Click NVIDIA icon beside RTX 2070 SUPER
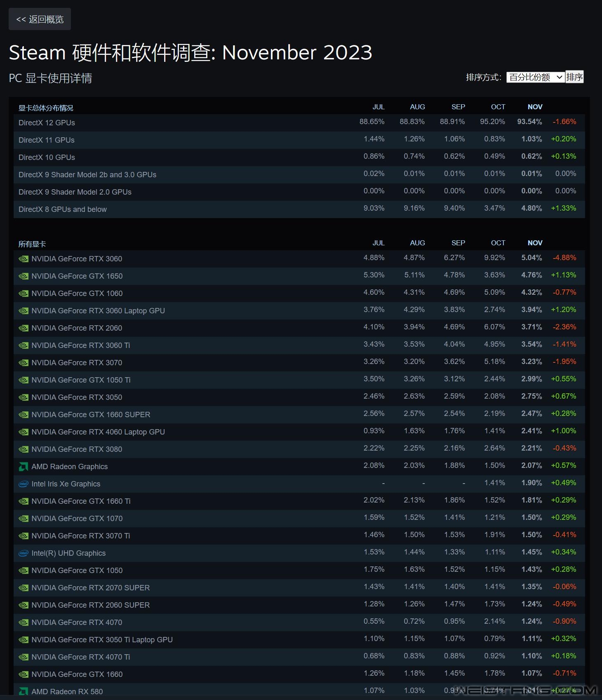Viewport: 602px width, 700px height. pos(24,588)
